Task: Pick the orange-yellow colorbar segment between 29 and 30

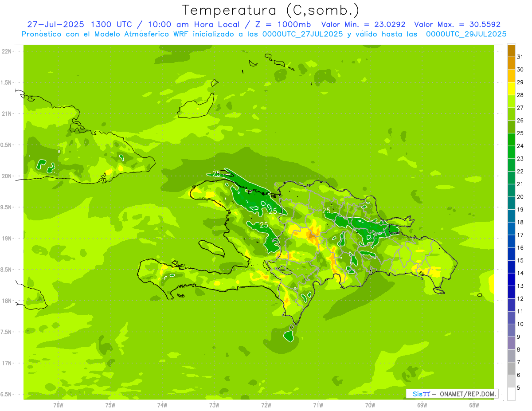Action: pos(511,76)
